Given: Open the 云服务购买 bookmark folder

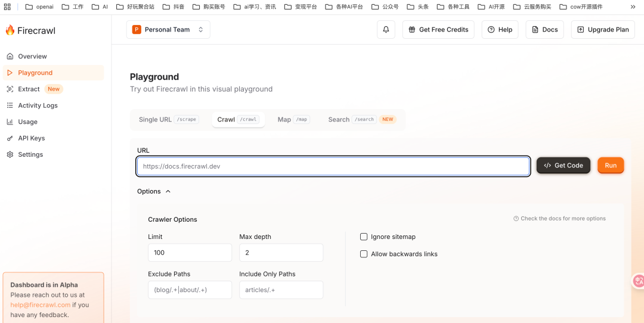Looking at the screenshot, I should click(532, 7).
